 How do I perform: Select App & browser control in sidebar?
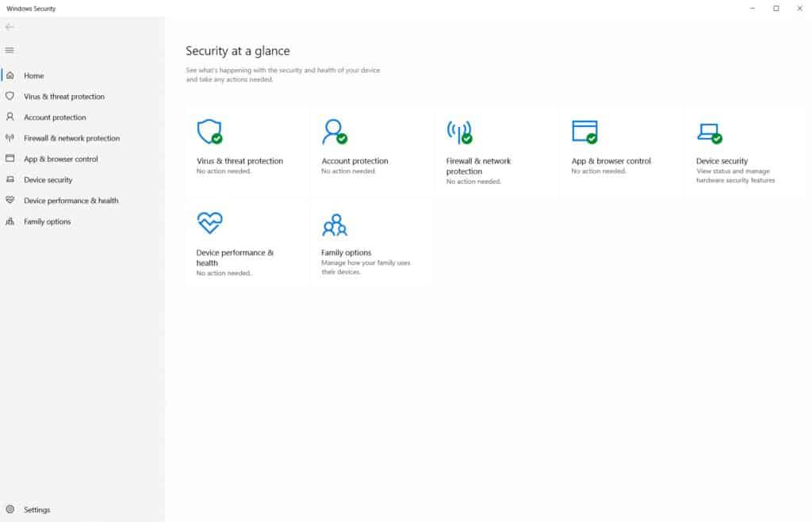coord(82,159)
